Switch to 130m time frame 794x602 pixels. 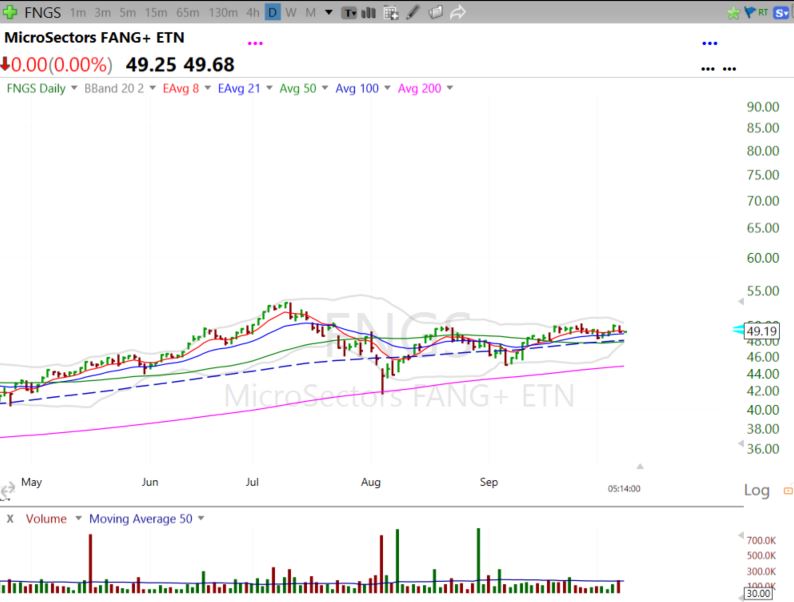coord(223,13)
